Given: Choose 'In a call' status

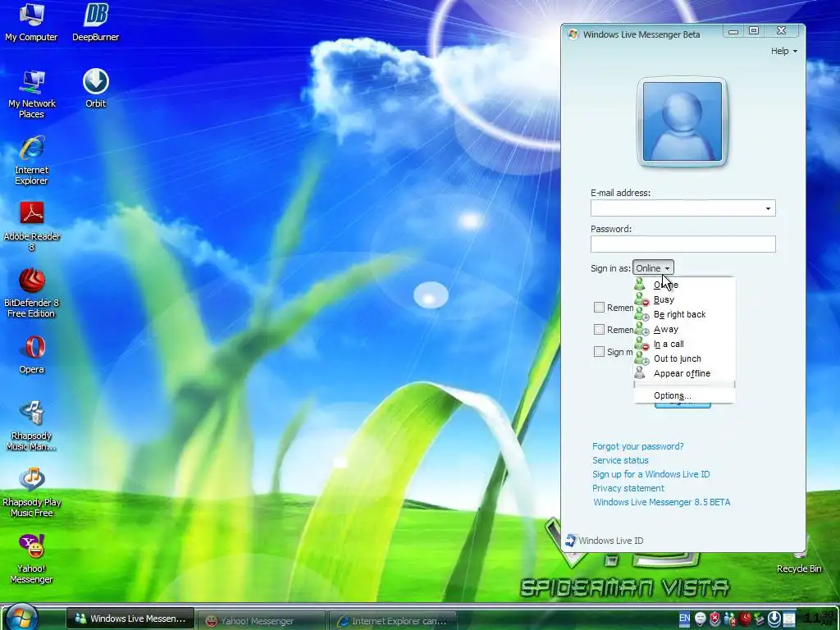Looking at the screenshot, I should [684, 344].
